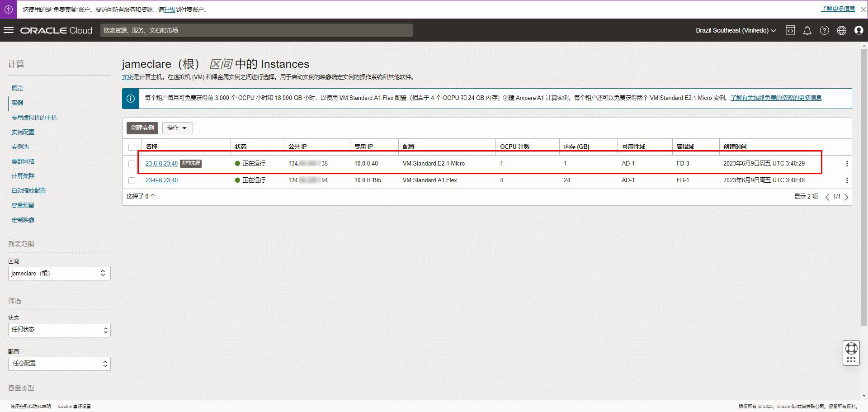Viewport: 868px width, 412px height.
Task: Open actions menu for VM.Standard.A1.Flex row
Action: coord(847,180)
